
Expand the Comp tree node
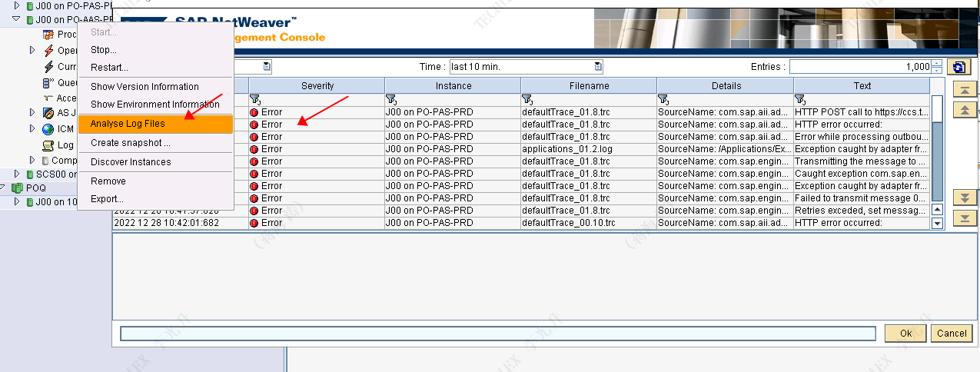pyautogui.click(x=32, y=160)
